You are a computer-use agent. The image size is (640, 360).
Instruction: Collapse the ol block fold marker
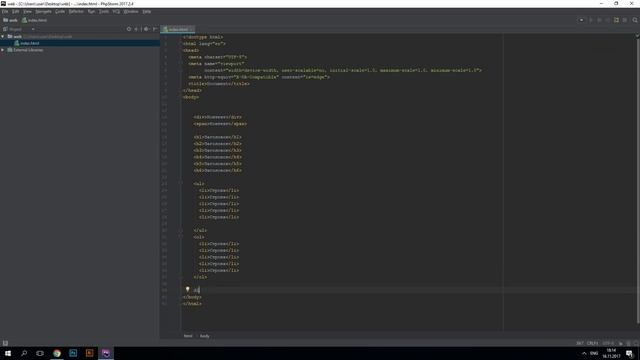[x=180, y=237]
